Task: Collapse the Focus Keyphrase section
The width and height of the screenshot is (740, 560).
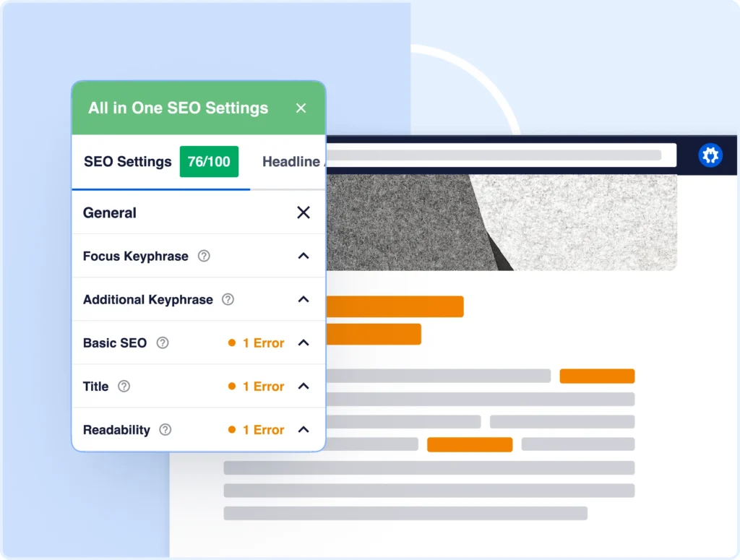Action: 304,256
